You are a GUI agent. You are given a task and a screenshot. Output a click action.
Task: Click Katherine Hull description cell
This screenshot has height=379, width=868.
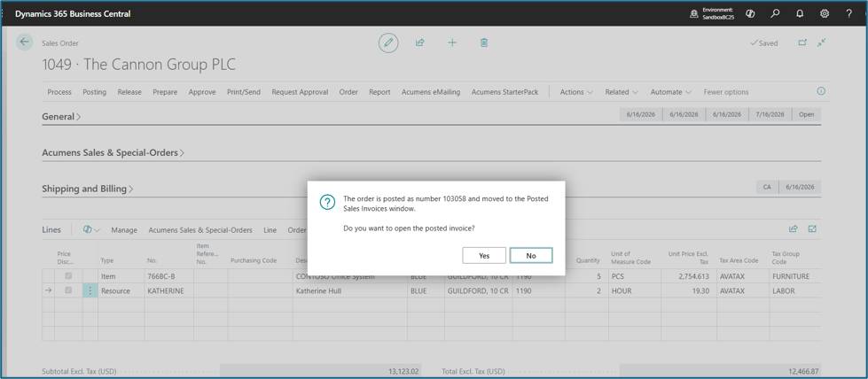[350, 290]
